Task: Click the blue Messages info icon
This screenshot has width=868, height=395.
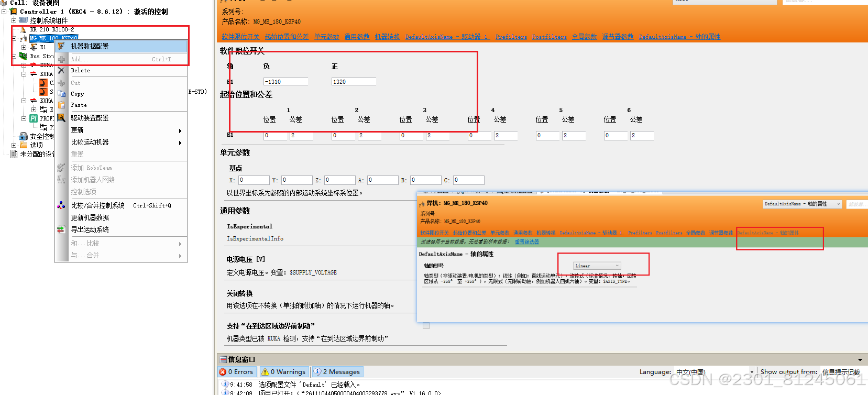Action: (x=317, y=372)
